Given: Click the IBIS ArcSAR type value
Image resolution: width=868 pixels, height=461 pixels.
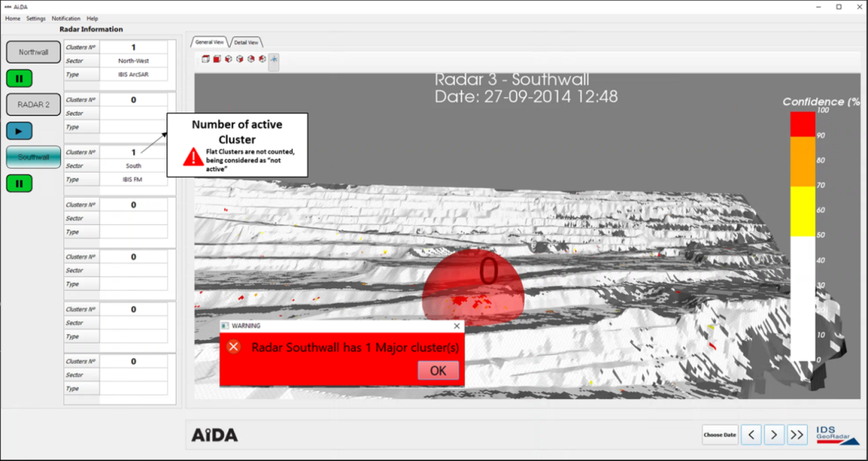Looking at the screenshot, I should tap(133, 75).
